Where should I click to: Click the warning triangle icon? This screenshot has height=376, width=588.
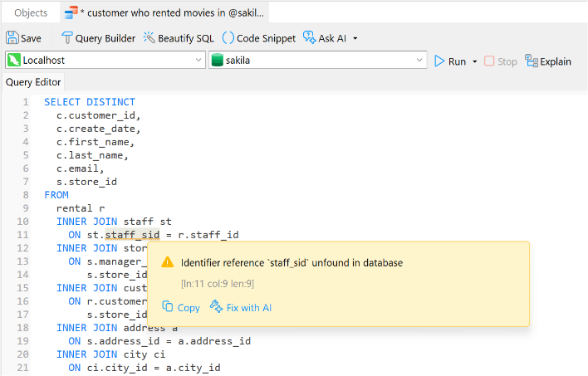[x=167, y=262]
